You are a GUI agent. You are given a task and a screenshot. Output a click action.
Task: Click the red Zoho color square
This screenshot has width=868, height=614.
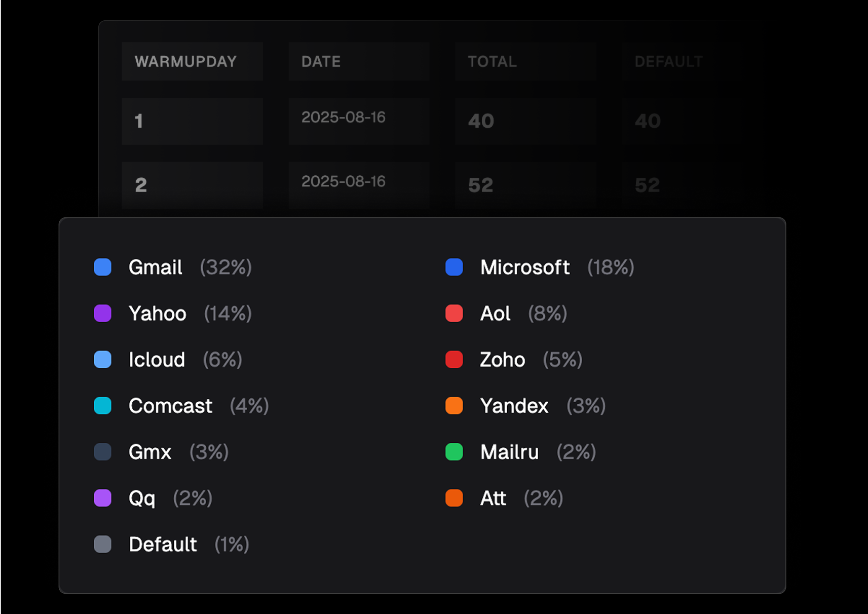click(454, 359)
